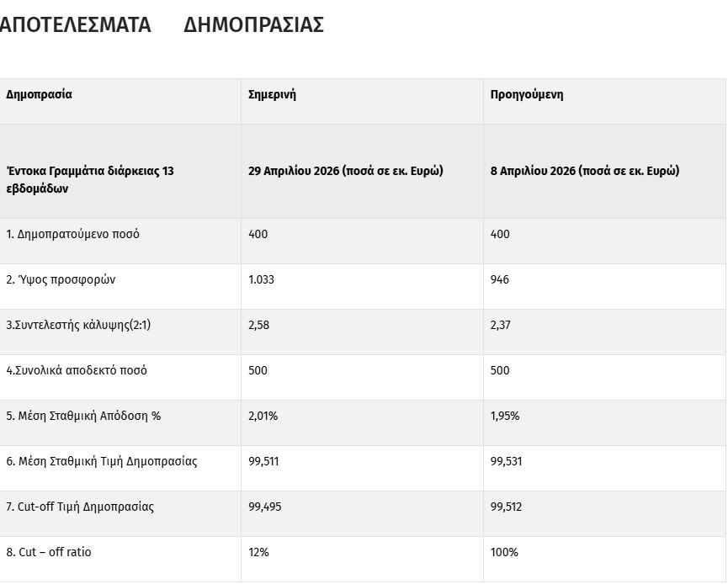Click the Συντελεστής κάλυψης row label
Screen dimensions: 728x584
click(x=78, y=325)
